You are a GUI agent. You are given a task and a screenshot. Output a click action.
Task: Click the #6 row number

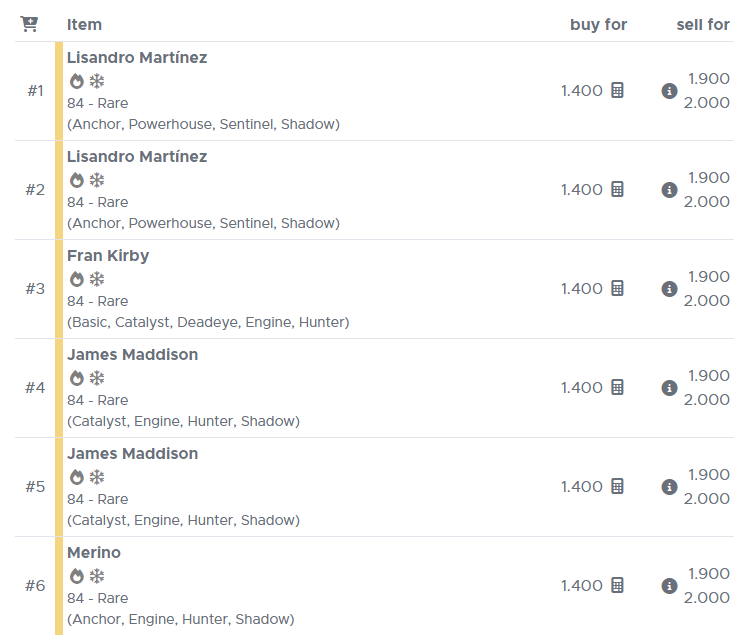coord(35,585)
